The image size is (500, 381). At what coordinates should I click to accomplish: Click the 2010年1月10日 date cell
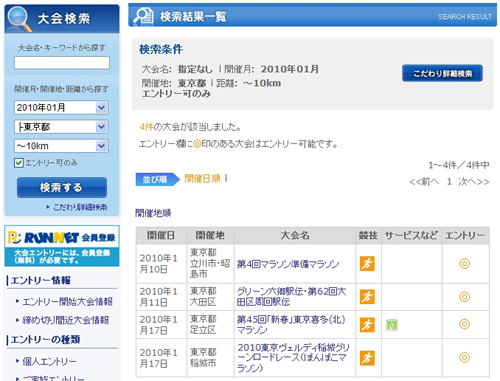pos(161,264)
